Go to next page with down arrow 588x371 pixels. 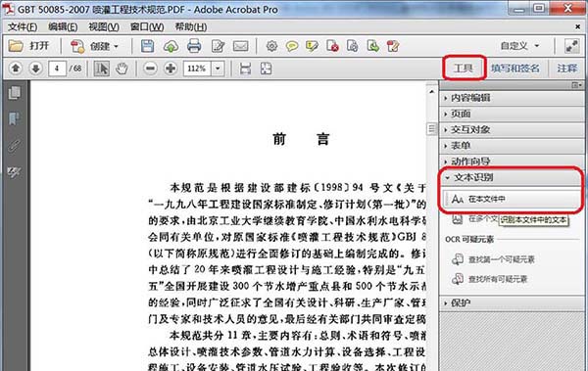click(x=35, y=69)
